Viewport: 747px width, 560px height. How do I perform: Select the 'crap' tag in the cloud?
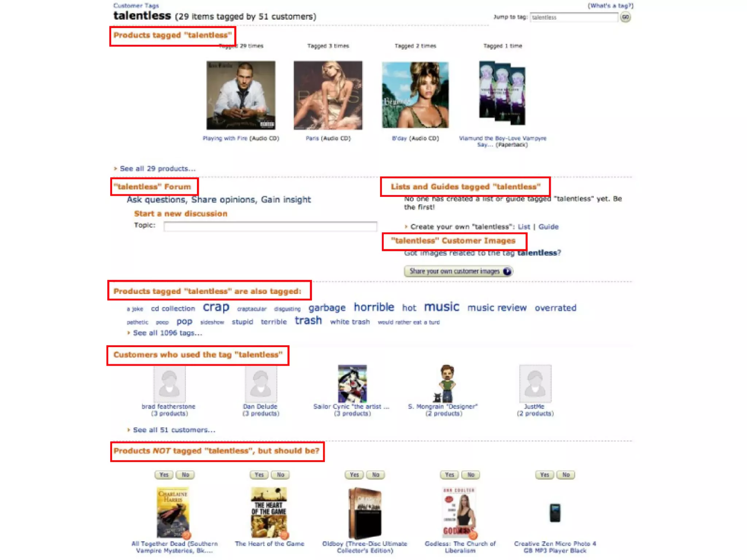point(216,307)
